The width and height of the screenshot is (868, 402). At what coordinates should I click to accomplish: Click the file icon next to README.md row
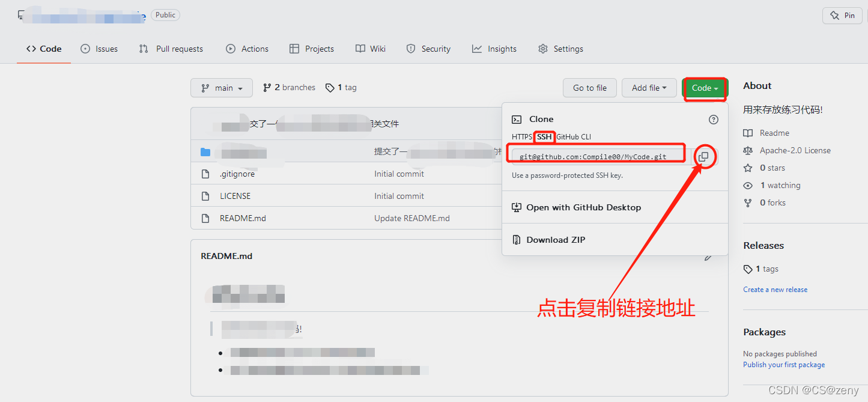coord(205,218)
